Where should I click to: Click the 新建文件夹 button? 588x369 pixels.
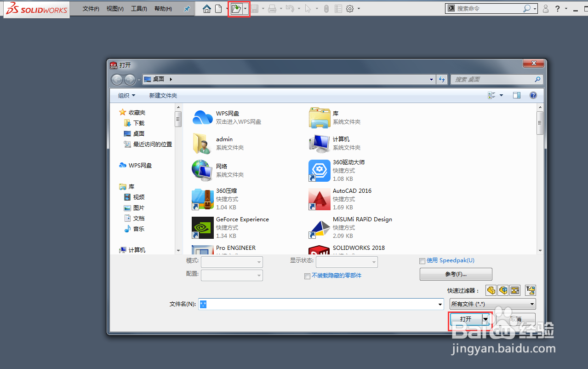pos(163,95)
